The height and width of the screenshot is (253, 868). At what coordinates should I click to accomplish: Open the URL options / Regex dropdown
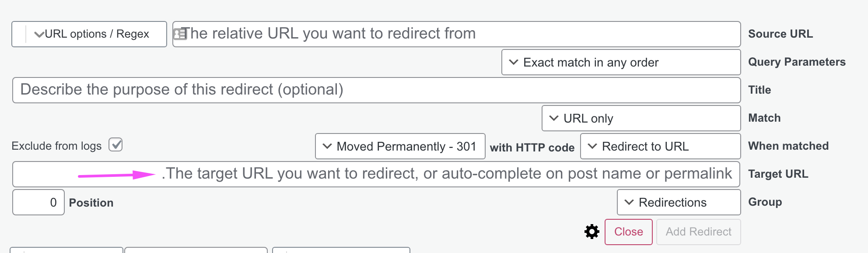pos(89,34)
